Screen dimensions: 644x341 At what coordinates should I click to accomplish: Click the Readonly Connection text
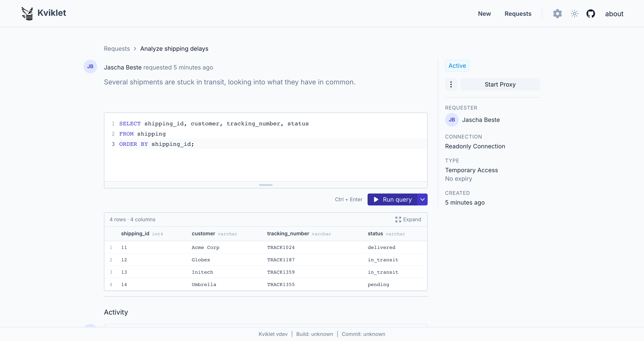pyautogui.click(x=475, y=146)
